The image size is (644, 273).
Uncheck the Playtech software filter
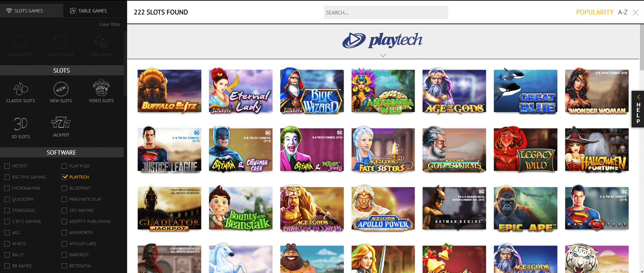(65, 177)
